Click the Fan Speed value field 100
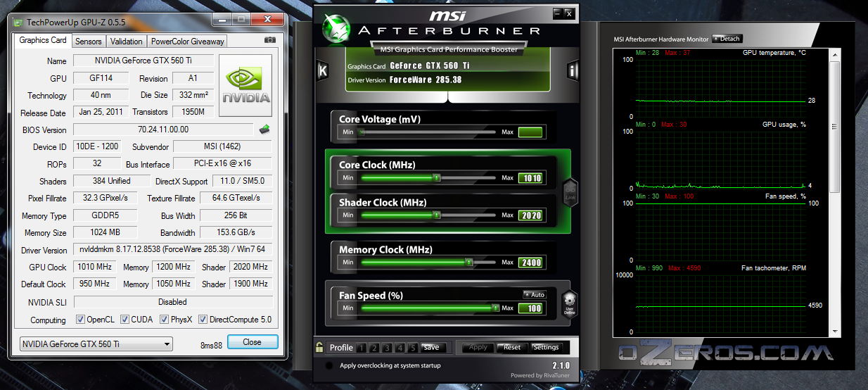 pos(530,308)
